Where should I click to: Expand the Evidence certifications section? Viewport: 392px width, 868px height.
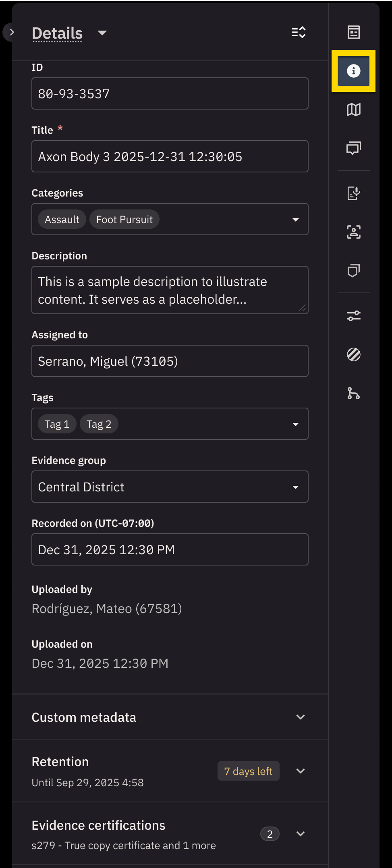[300, 834]
